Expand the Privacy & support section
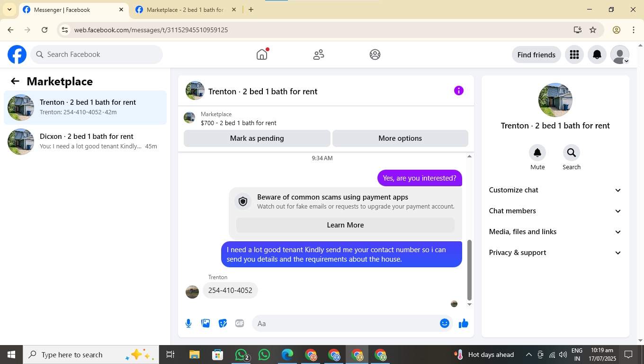The image size is (644, 364). [x=555, y=253]
